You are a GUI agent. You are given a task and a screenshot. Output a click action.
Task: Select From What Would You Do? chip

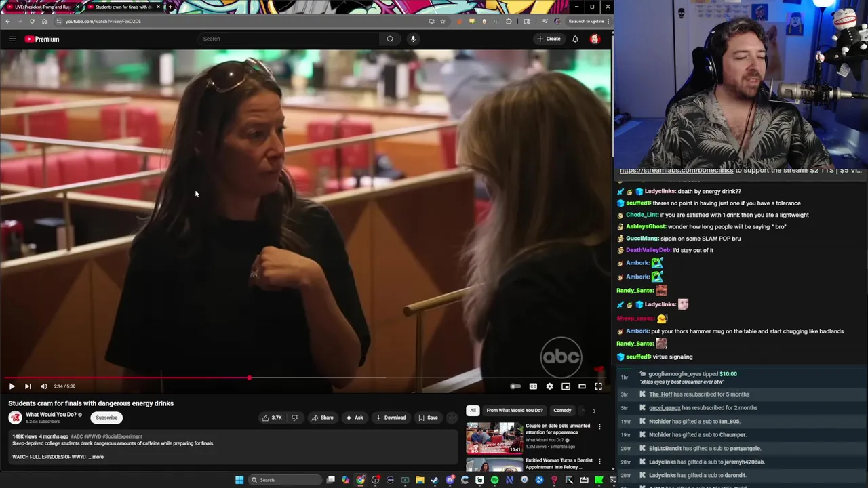(515, 410)
